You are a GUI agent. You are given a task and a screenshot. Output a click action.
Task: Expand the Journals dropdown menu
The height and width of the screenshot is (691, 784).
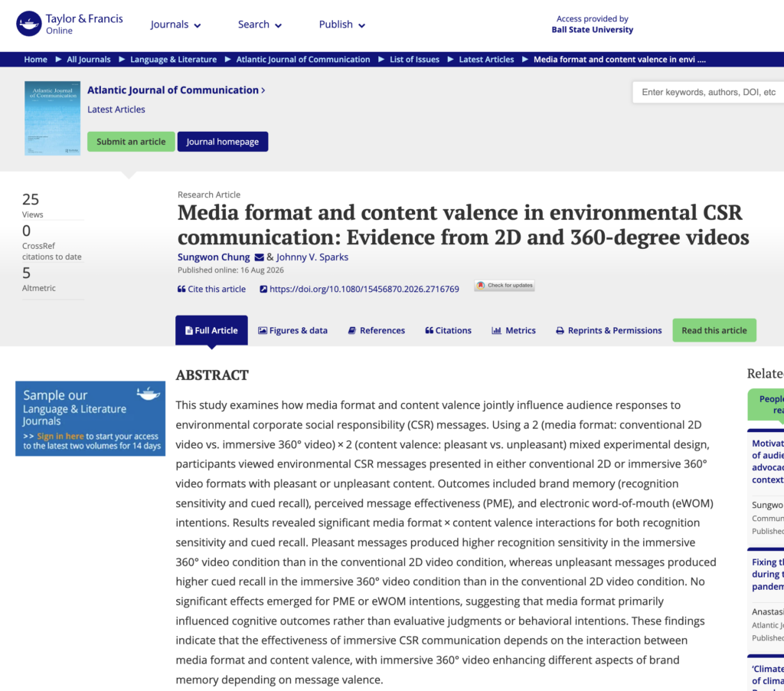click(x=175, y=25)
